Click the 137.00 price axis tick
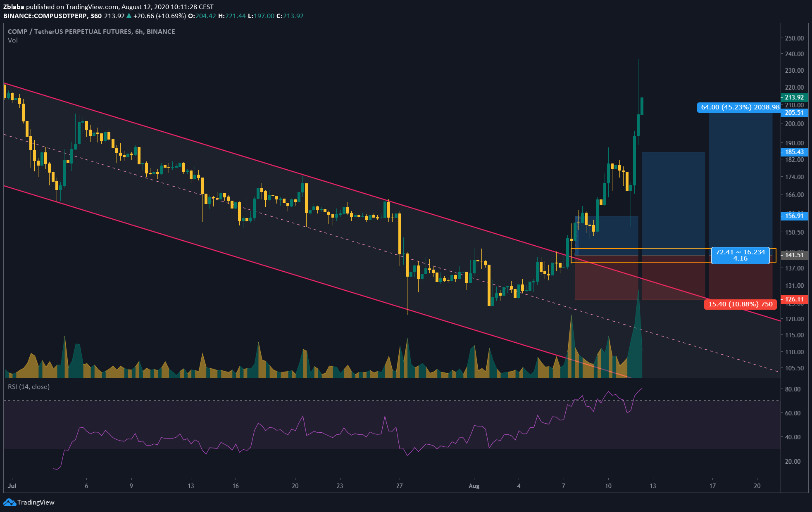 (x=794, y=268)
